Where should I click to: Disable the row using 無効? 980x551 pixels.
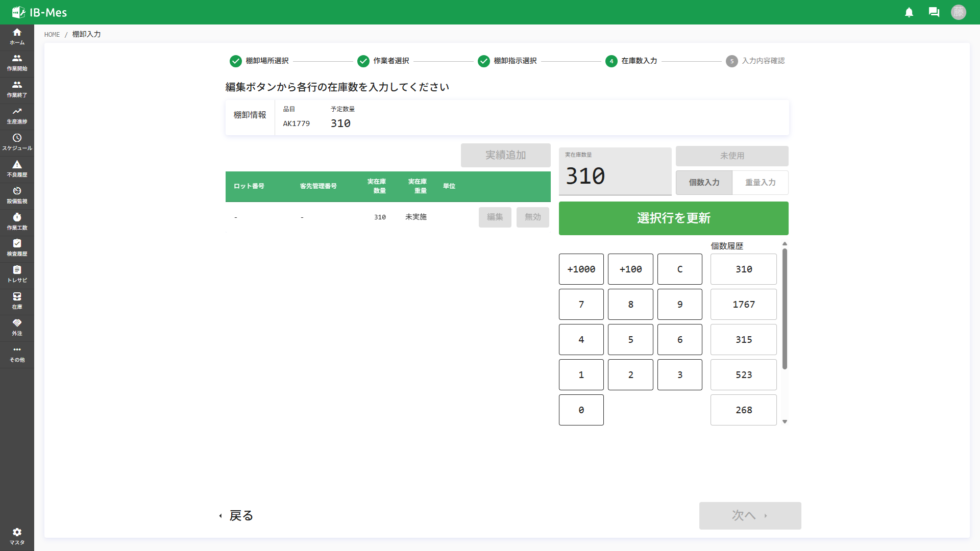point(532,217)
